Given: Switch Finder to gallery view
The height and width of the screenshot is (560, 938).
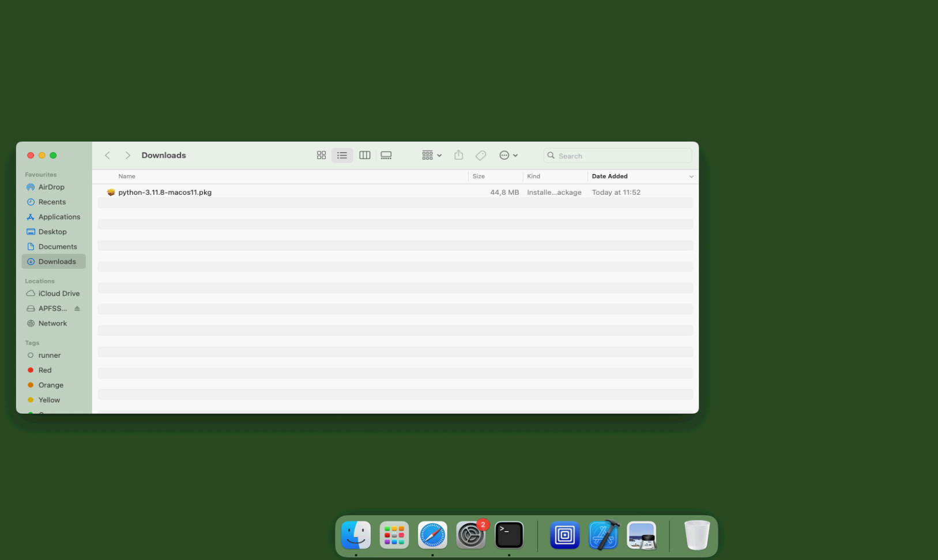Looking at the screenshot, I should [x=386, y=156].
